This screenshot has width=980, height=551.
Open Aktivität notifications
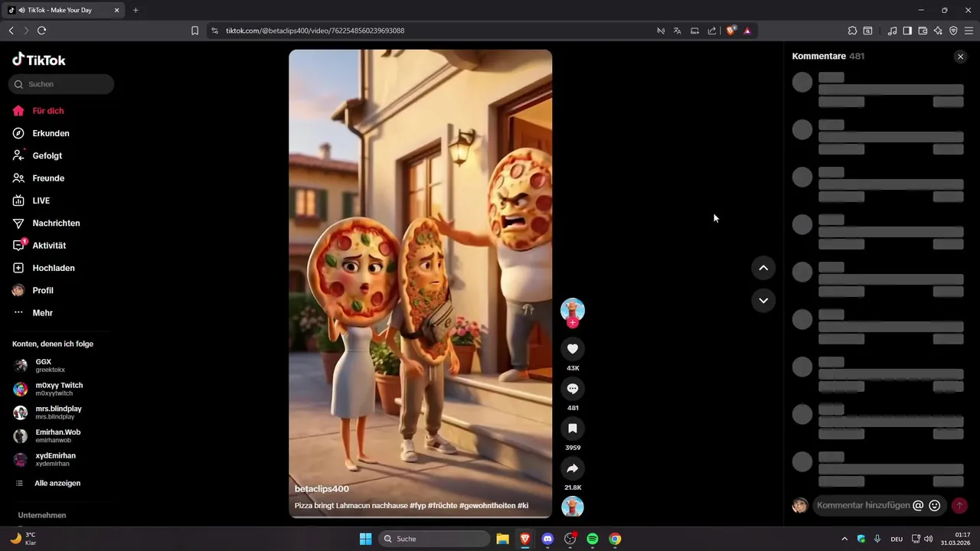point(49,246)
